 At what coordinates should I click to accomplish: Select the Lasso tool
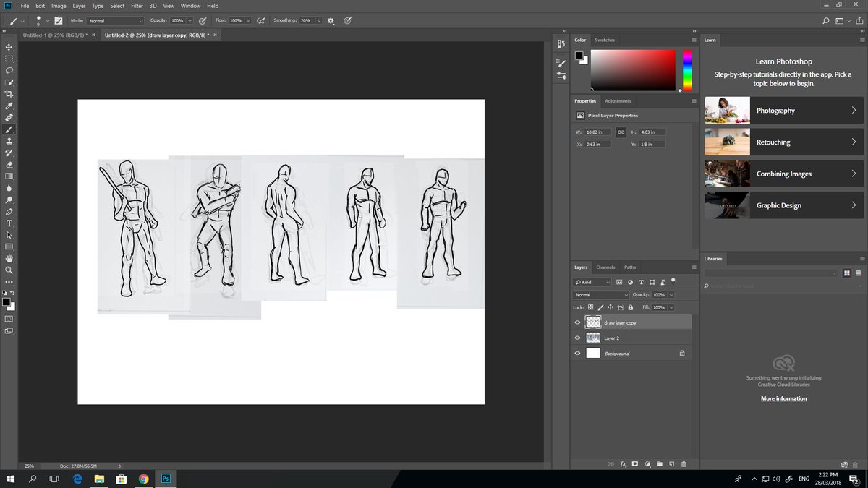[x=9, y=70]
